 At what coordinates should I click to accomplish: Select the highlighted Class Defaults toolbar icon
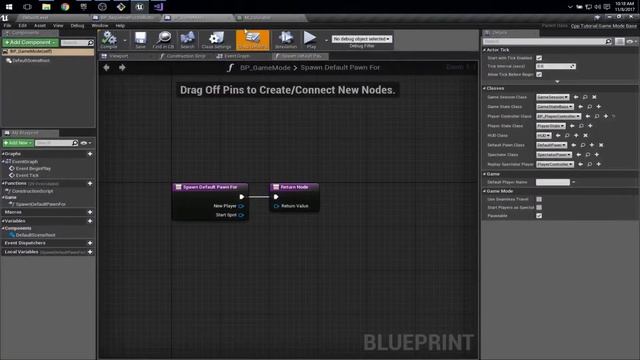point(253,40)
